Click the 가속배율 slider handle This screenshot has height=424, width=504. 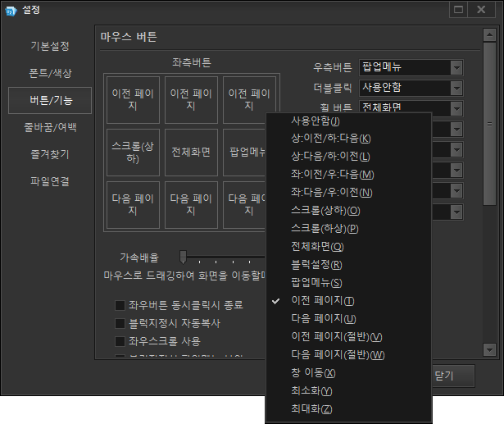184,257
